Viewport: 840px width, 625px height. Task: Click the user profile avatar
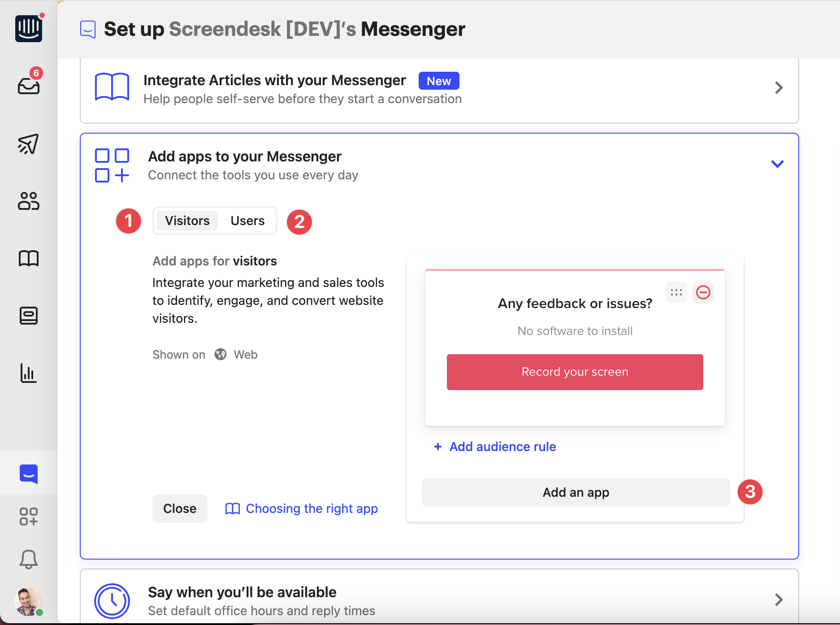click(28, 601)
